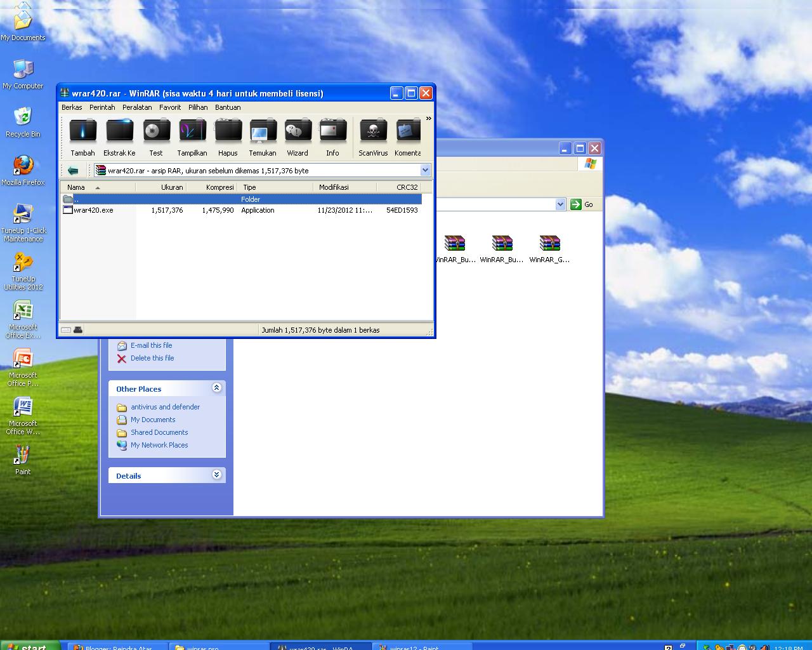This screenshot has height=650, width=812.
Task: Open the Peralatan menu
Action: [137, 107]
